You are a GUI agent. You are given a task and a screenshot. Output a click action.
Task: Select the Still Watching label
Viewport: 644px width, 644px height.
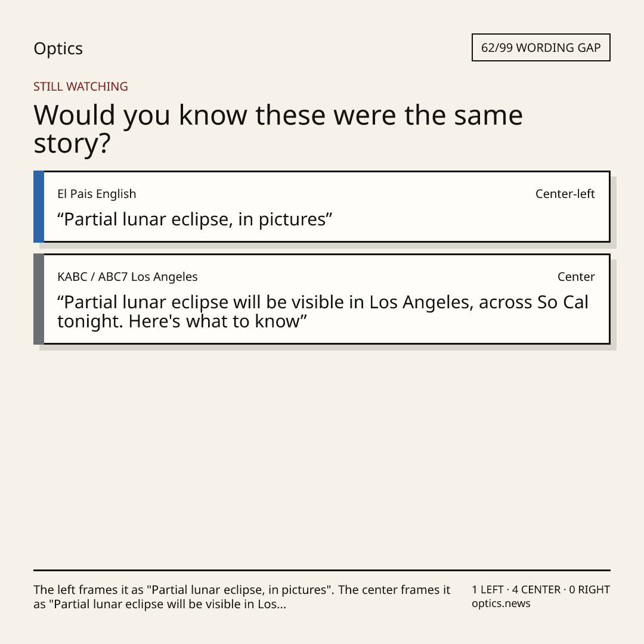tap(80, 86)
